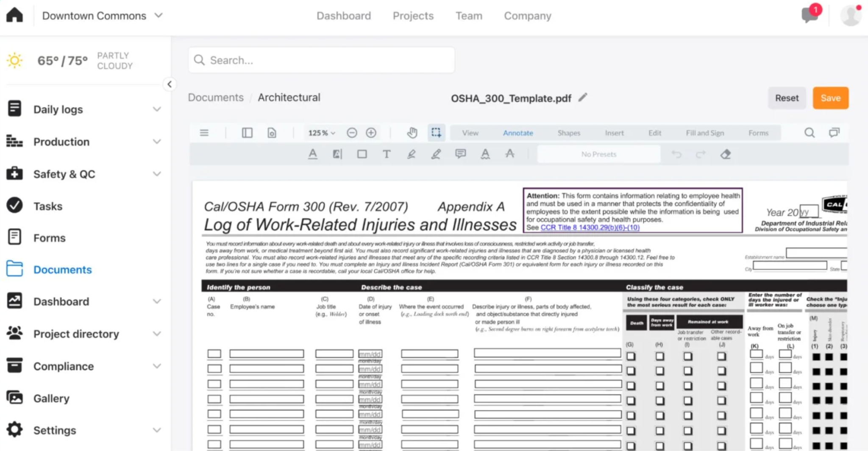Select the sticky note comment tool

coord(460,154)
